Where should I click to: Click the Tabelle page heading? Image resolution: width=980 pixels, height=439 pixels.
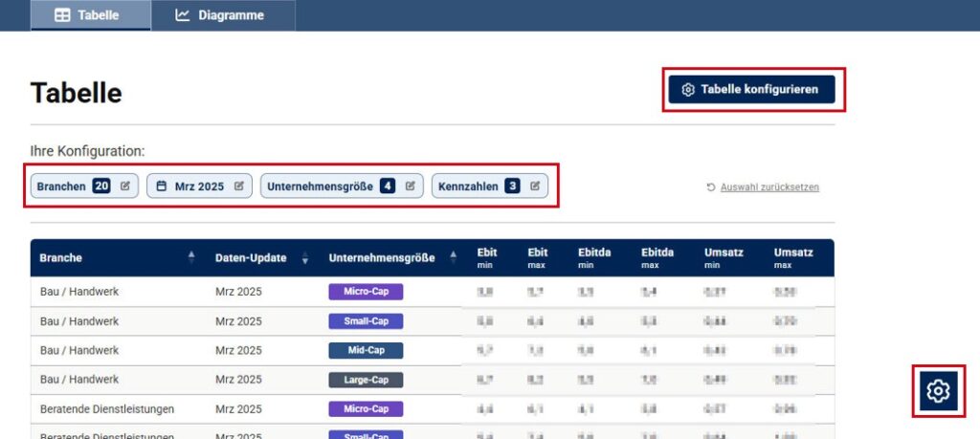77,93
